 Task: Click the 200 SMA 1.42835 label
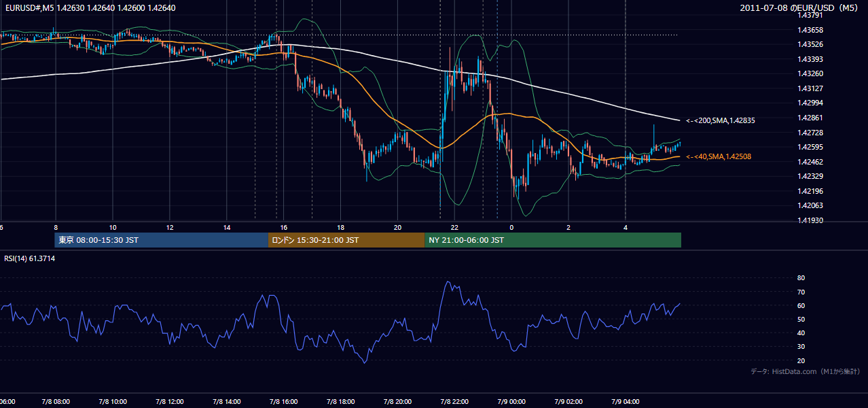pos(721,120)
